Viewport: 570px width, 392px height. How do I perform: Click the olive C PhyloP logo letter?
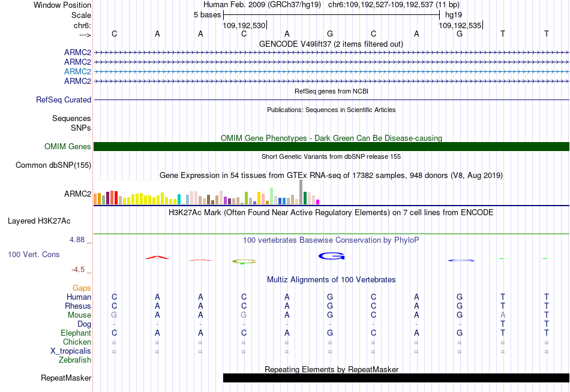pos(244,261)
